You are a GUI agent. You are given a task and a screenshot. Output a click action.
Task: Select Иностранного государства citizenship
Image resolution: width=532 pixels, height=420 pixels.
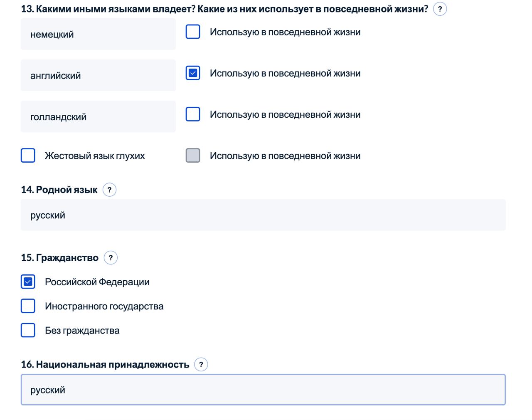tap(28, 306)
